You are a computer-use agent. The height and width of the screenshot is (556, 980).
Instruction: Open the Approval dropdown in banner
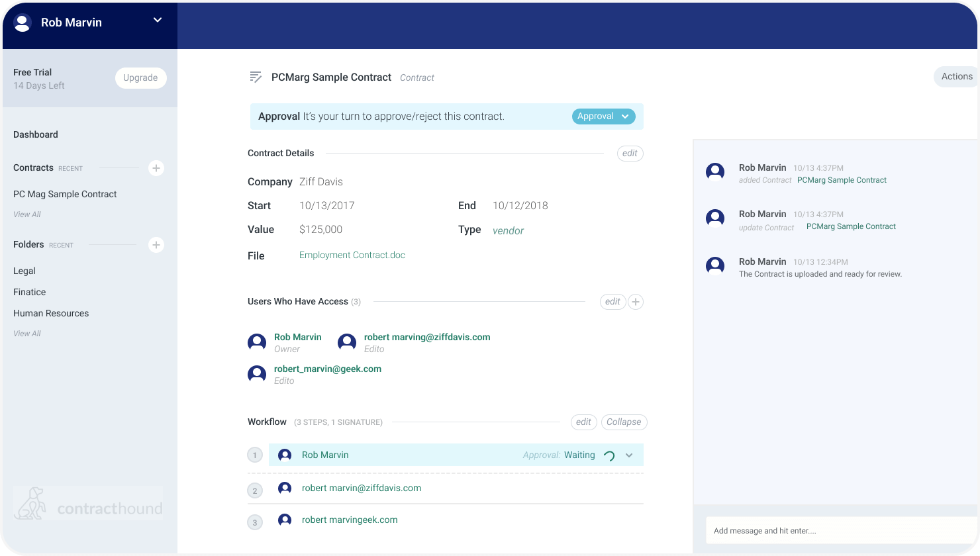click(x=603, y=116)
